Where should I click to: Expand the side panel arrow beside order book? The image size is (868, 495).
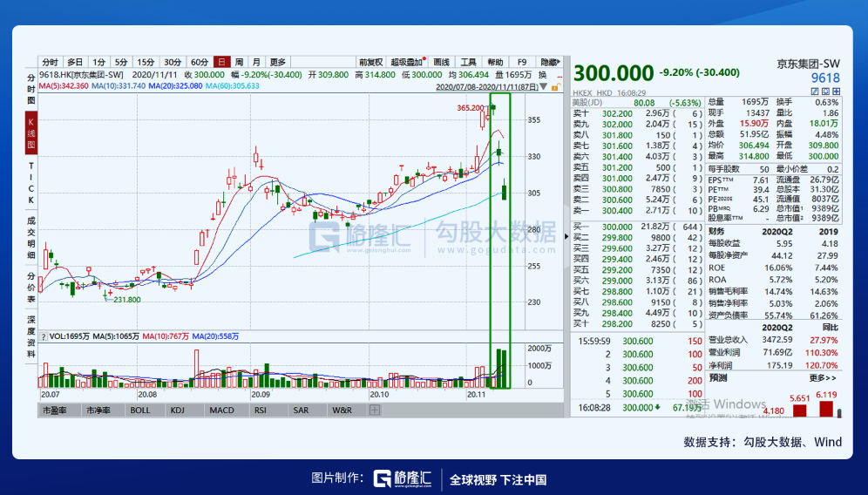[x=566, y=236]
